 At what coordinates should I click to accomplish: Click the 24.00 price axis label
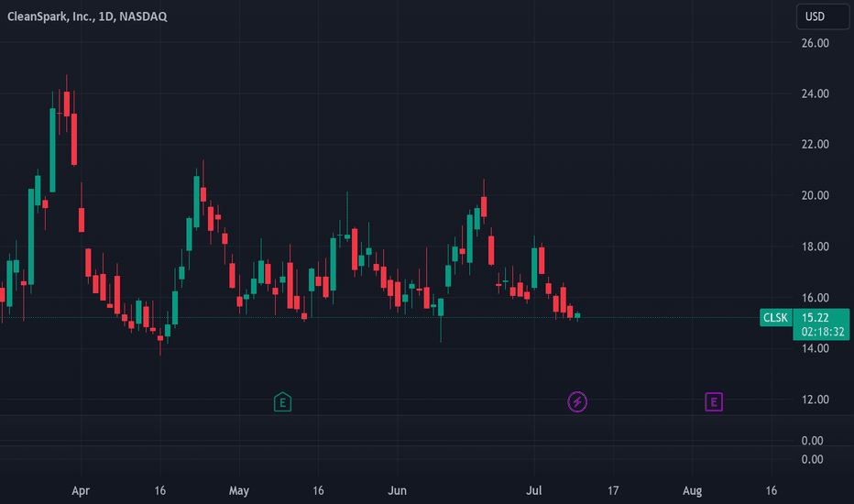tap(815, 93)
